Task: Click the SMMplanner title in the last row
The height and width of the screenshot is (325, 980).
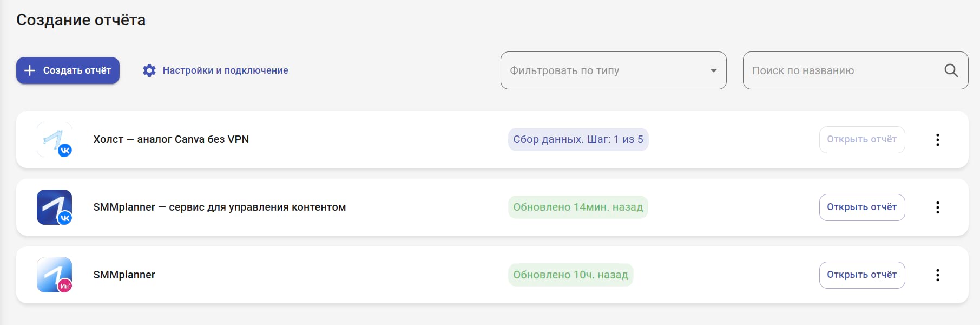Action: coord(124,275)
